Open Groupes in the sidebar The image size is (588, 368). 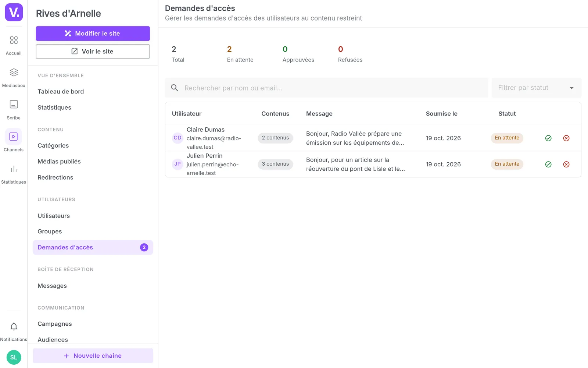point(50,231)
